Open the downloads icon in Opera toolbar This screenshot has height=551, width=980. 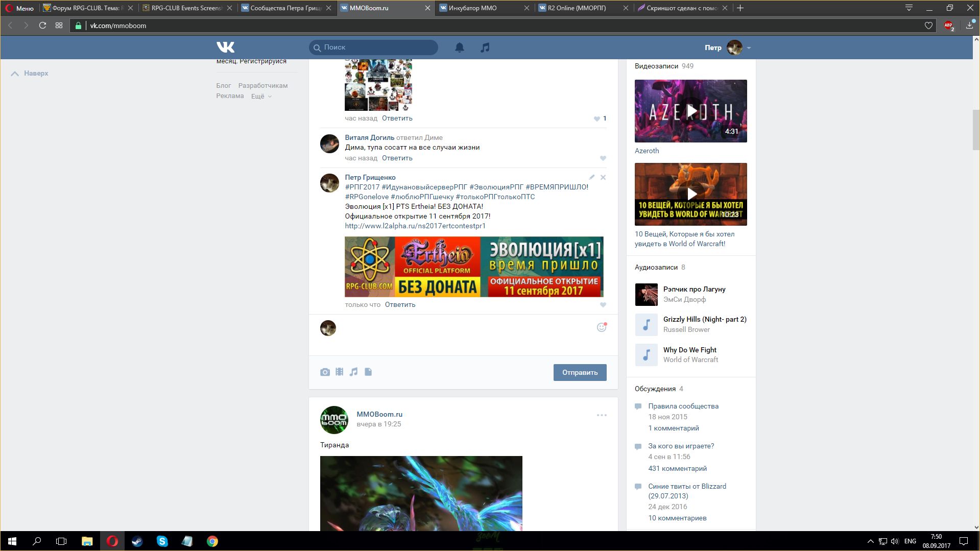coord(970,26)
